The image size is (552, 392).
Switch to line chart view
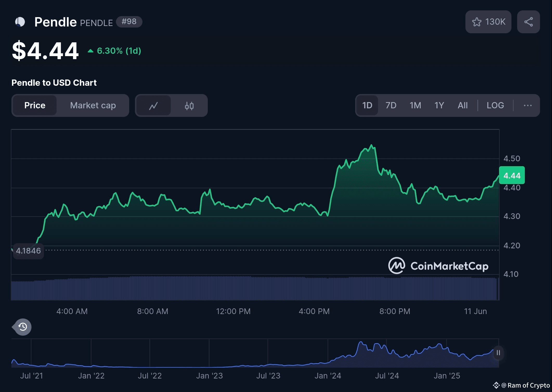pos(153,105)
